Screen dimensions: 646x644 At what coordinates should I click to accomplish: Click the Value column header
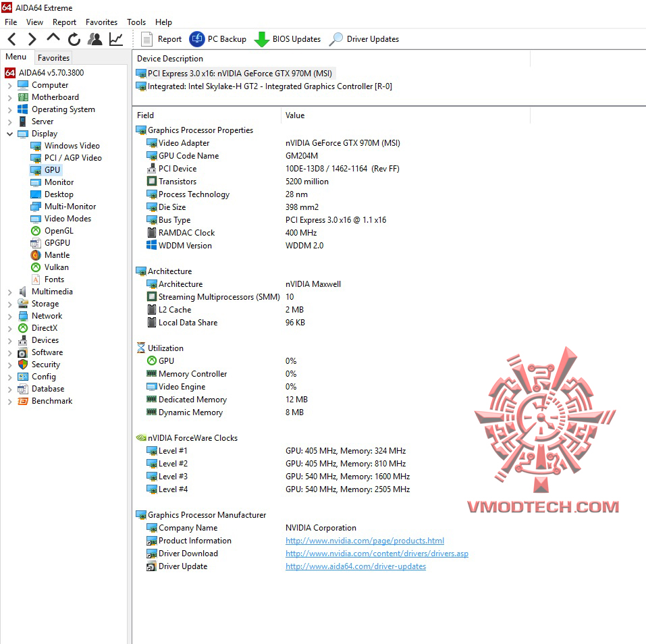[x=406, y=115]
